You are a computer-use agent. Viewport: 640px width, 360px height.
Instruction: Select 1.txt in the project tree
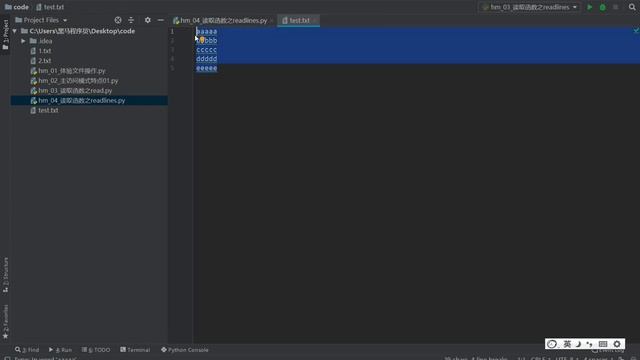tap(41, 51)
